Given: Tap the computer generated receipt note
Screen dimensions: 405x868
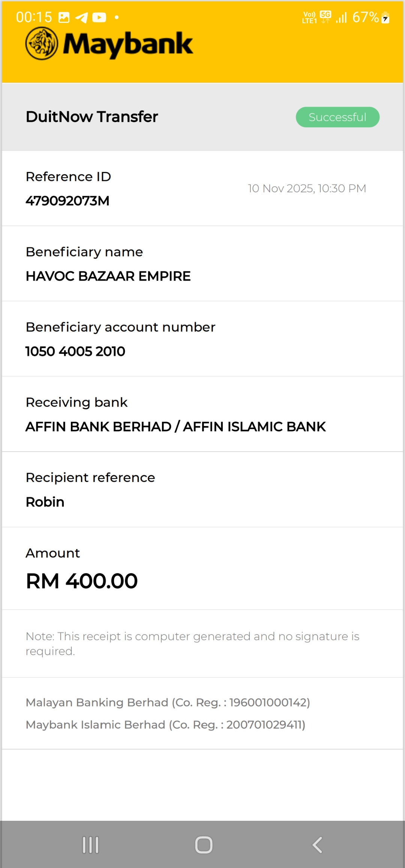Looking at the screenshot, I should click(x=192, y=644).
